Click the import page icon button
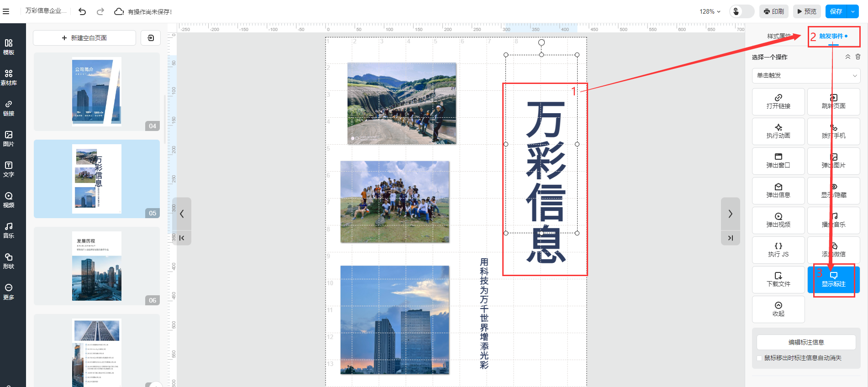The height and width of the screenshot is (387, 868). coord(151,38)
